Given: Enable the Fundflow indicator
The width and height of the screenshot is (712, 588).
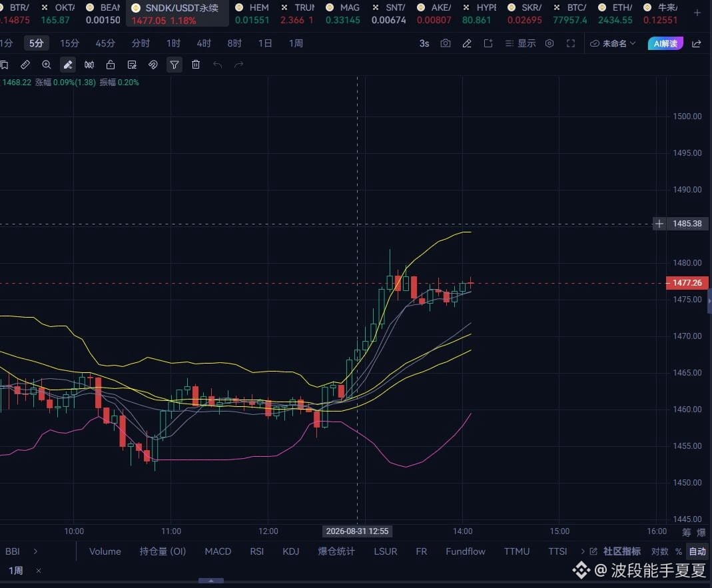Looking at the screenshot, I should 466,551.
